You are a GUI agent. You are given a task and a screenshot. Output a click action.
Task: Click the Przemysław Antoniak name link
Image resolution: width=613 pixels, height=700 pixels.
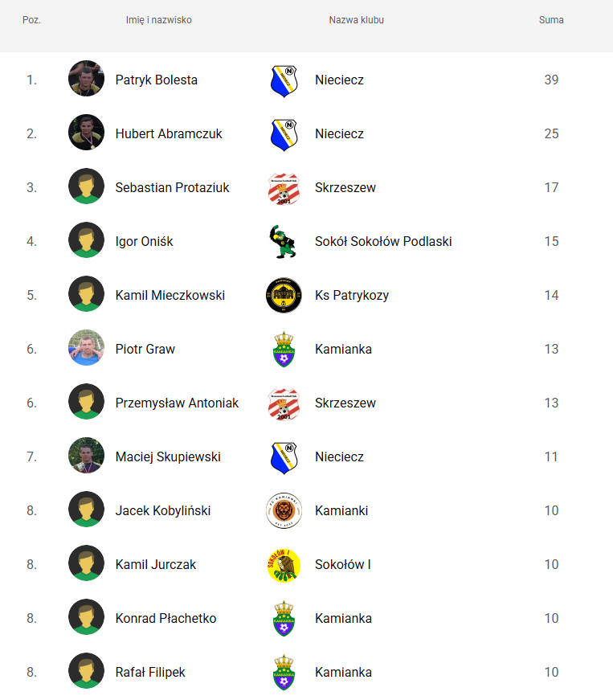click(177, 403)
